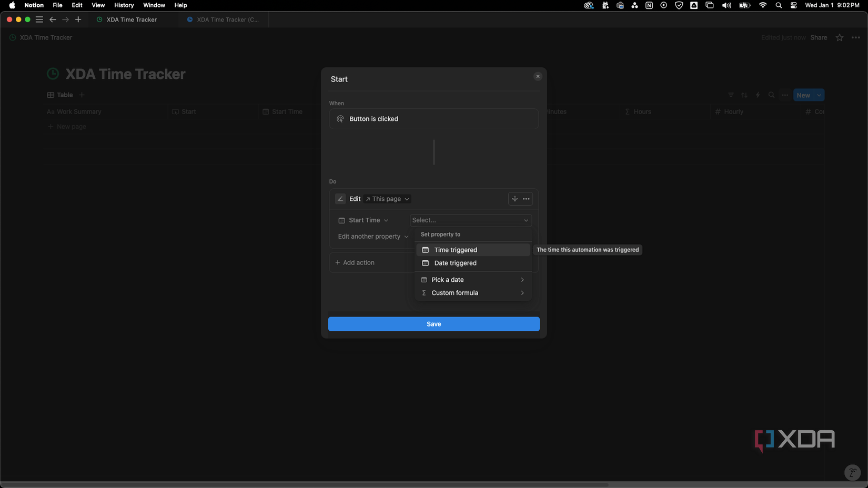Switch to the XDA Time Tracker (C... tab

pyautogui.click(x=224, y=19)
